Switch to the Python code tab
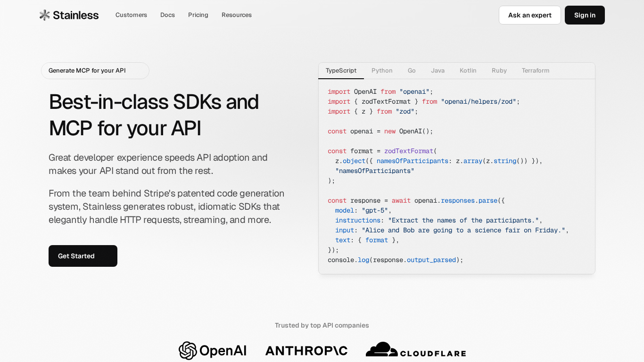 point(382,71)
